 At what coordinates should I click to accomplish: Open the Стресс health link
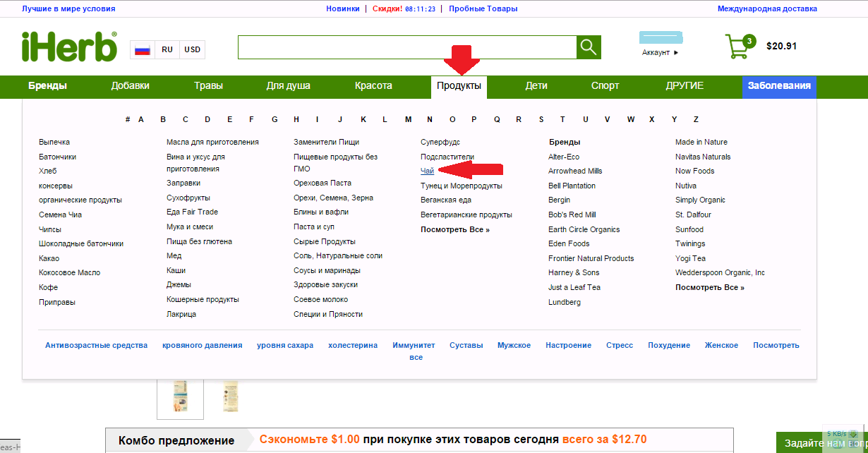coord(620,345)
